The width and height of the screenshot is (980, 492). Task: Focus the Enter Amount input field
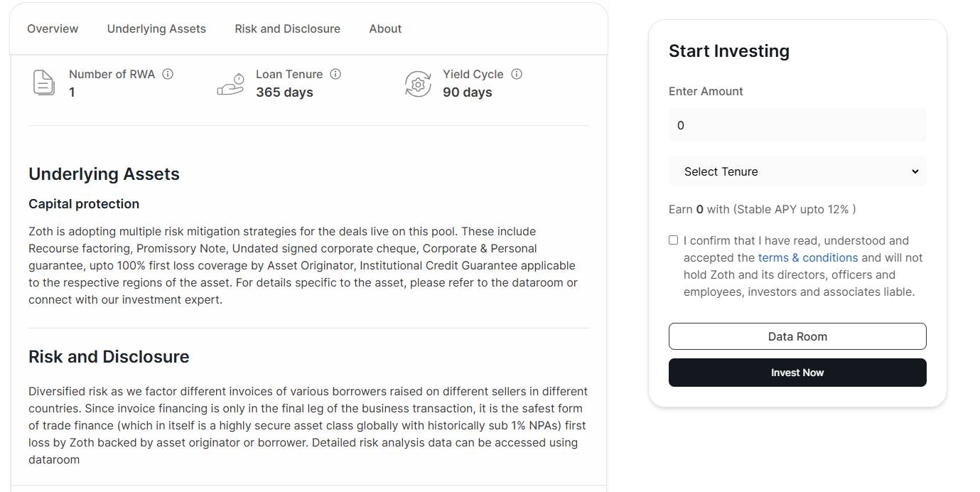tap(797, 125)
